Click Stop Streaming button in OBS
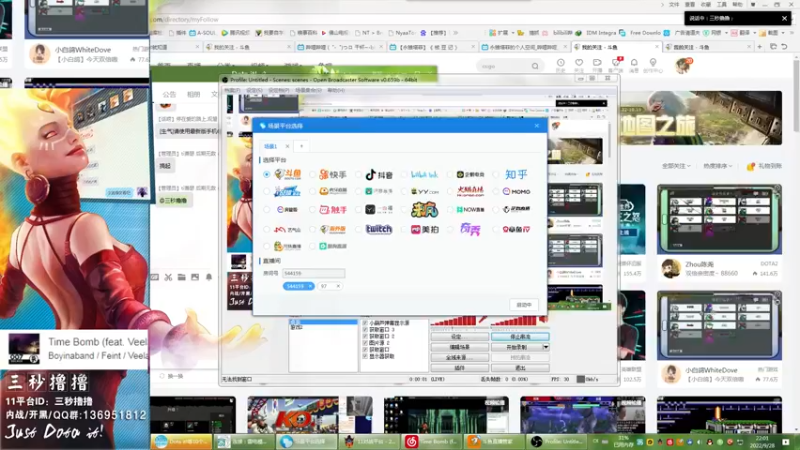 pyautogui.click(x=520, y=337)
